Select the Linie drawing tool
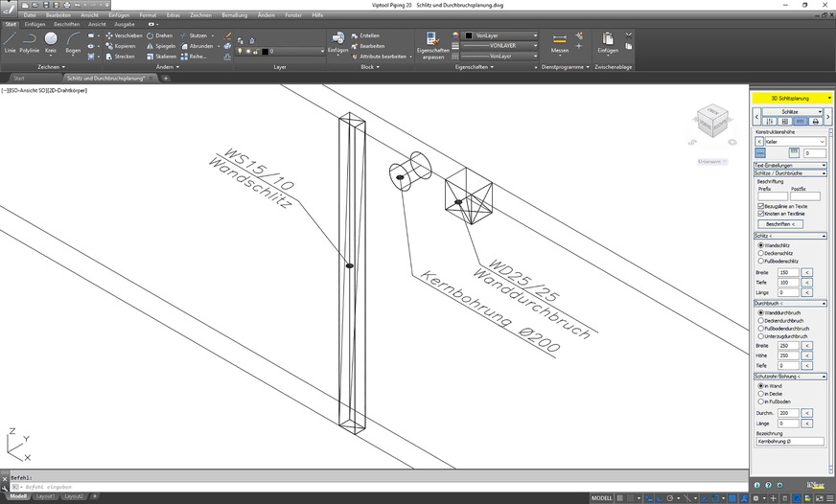836x504 pixels. coord(10,40)
